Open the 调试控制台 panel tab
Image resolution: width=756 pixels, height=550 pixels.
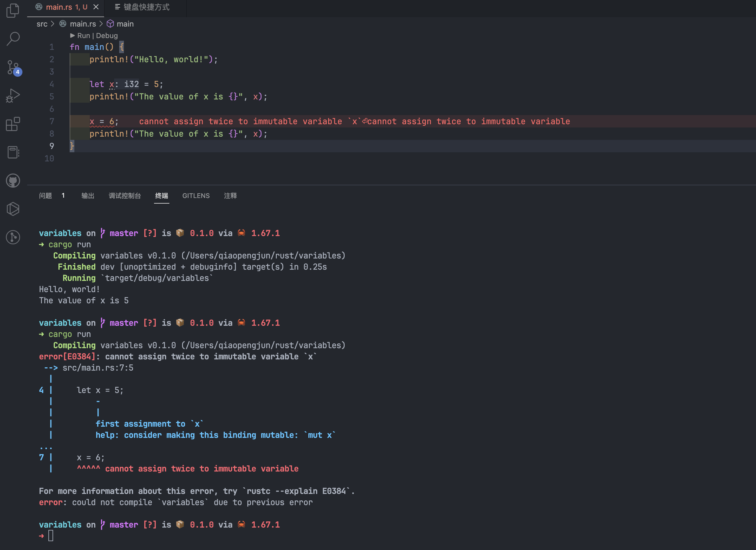pyautogui.click(x=125, y=196)
